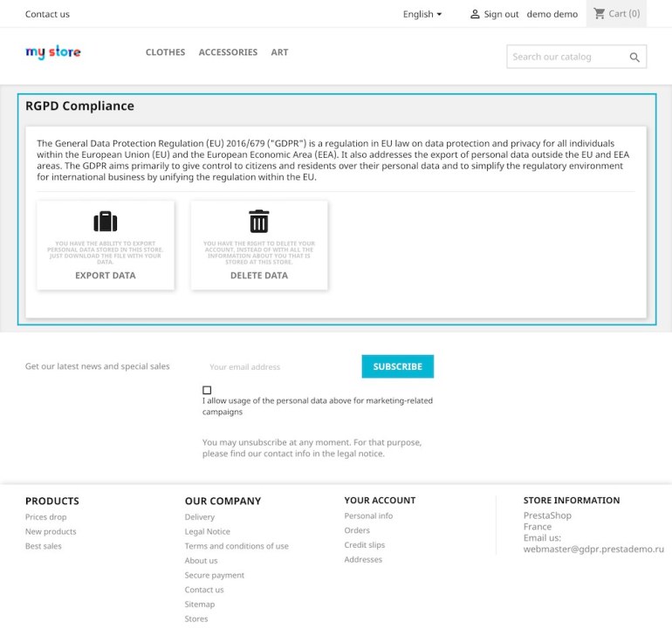This screenshot has width=672, height=635.
Task: Open the Addresses footer link
Action: click(363, 560)
